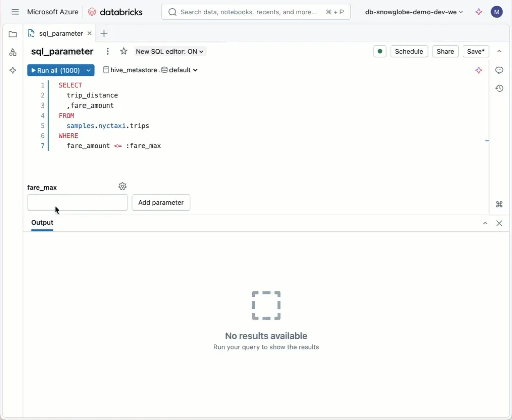Screen dimensions: 512x420
Task: Click the FROM keyword on line 4
Action: click(x=66, y=116)
